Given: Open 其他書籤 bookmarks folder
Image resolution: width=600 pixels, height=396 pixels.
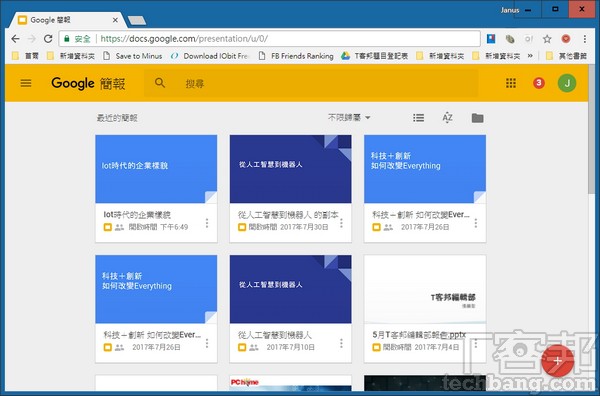Looking at the screenshot, I should point(567,56).
